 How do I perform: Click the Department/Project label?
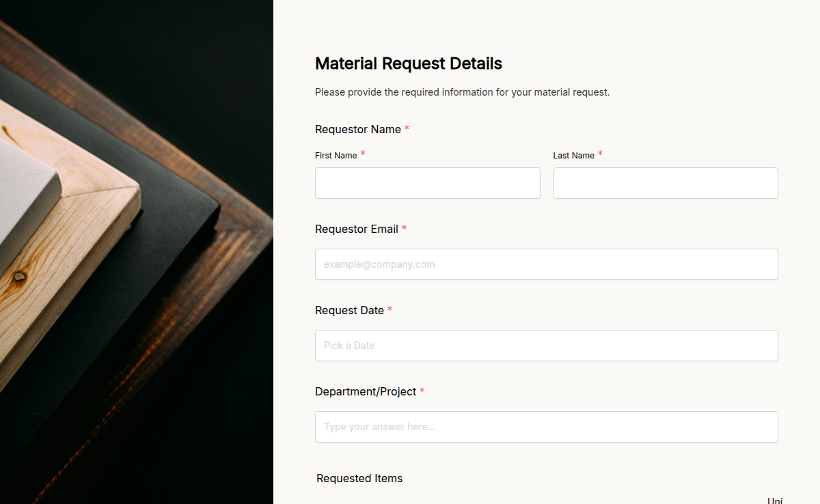(x=366, y=391)
